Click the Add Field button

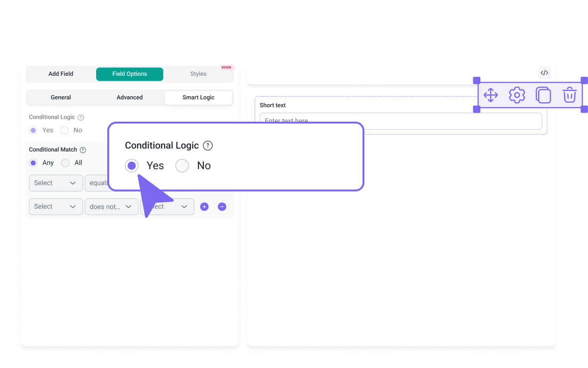pos(60,74)
